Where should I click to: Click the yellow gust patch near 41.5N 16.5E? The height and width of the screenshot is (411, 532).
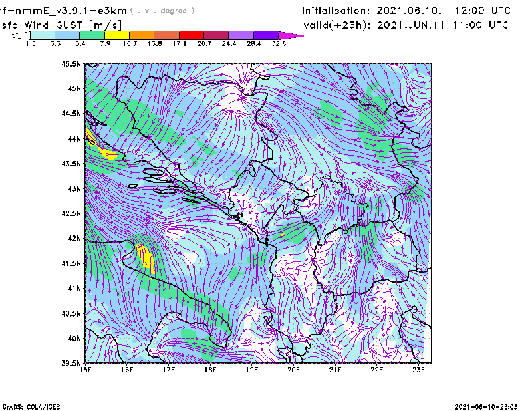(145, 257)
